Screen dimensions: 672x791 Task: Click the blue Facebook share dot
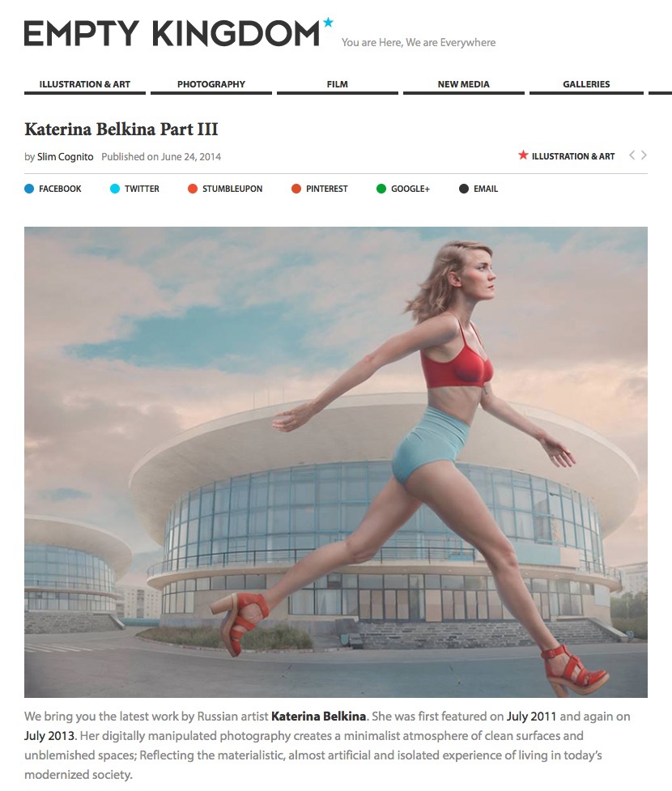pos(29,189)
